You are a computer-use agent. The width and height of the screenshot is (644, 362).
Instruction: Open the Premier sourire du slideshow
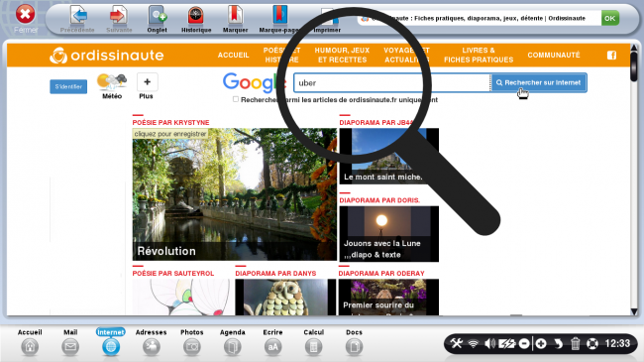tap(388, 298)
